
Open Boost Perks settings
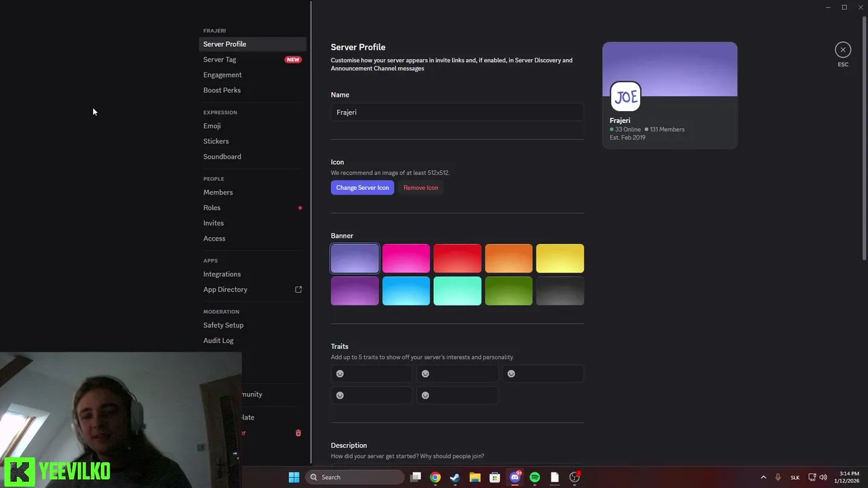[x=253, y=90]
